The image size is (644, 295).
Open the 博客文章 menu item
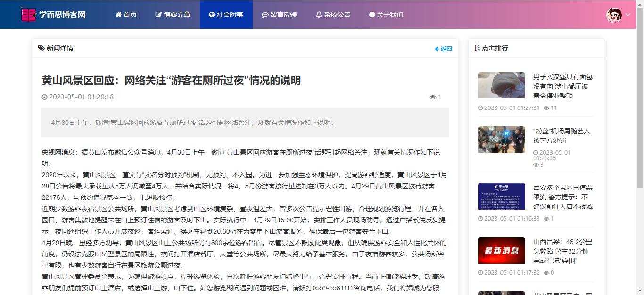(x=173, y=15)
